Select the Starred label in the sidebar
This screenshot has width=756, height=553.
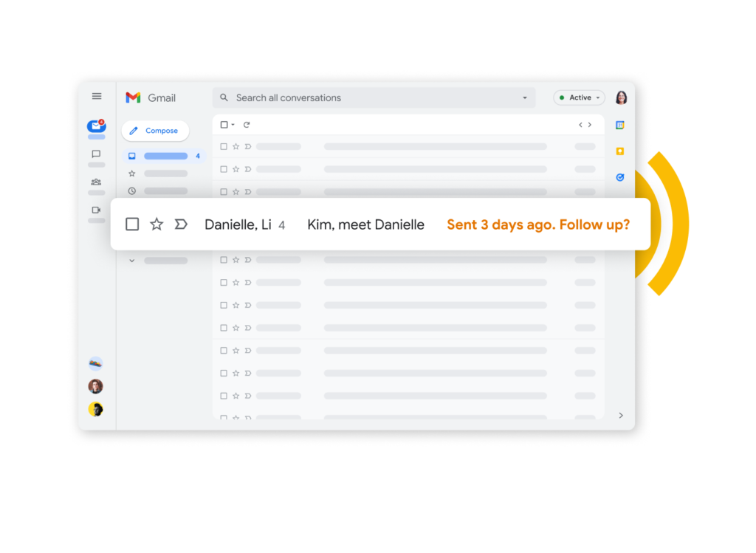(x=158, y=174)
